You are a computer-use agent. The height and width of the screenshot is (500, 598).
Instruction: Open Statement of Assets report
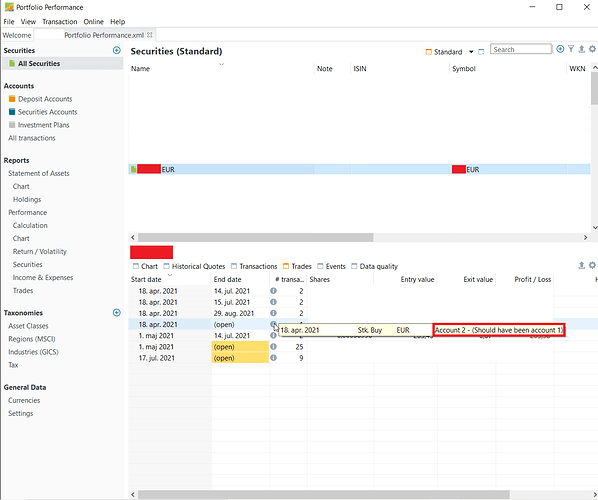(39, 173)
